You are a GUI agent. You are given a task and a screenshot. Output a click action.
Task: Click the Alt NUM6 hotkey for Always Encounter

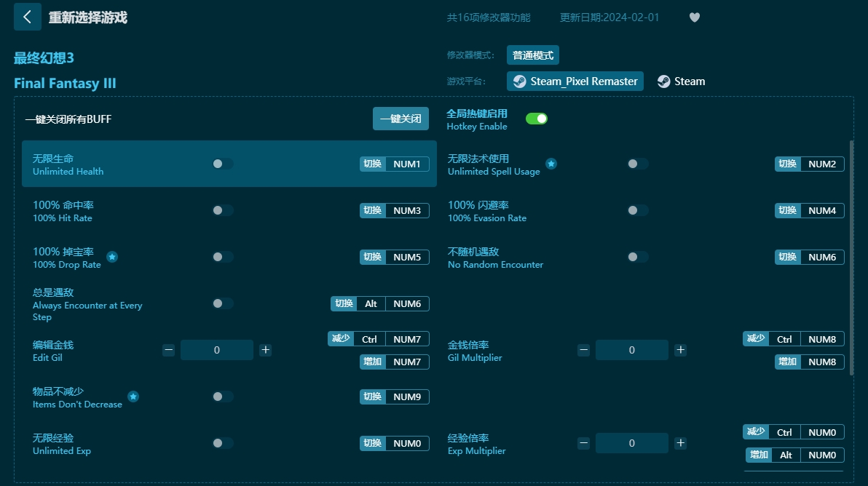pos(380,303)
